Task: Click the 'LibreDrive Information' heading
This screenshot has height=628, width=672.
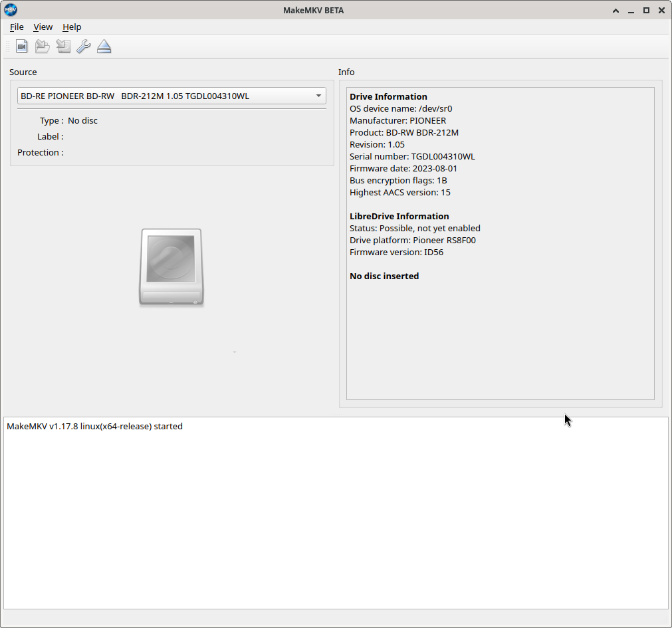Action: 399,217
